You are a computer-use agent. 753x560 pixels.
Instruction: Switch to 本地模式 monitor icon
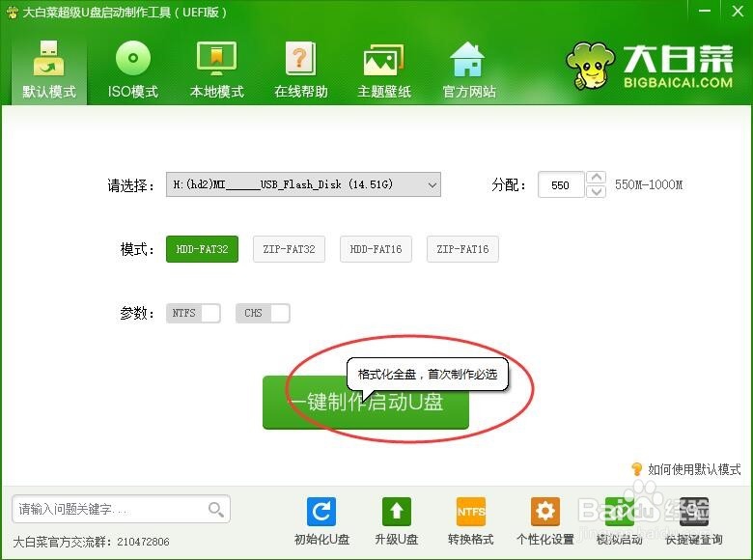pyautogui.click(x=216, y=59)
